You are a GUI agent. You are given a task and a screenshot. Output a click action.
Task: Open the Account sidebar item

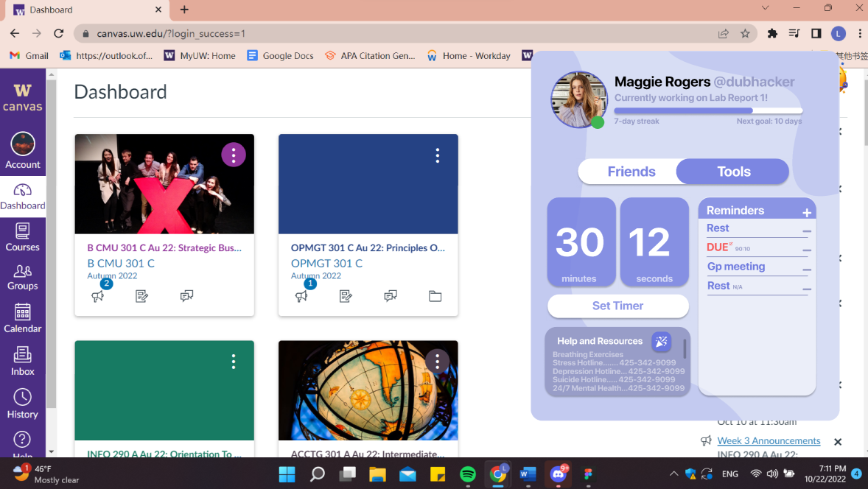tap(23, 150)
